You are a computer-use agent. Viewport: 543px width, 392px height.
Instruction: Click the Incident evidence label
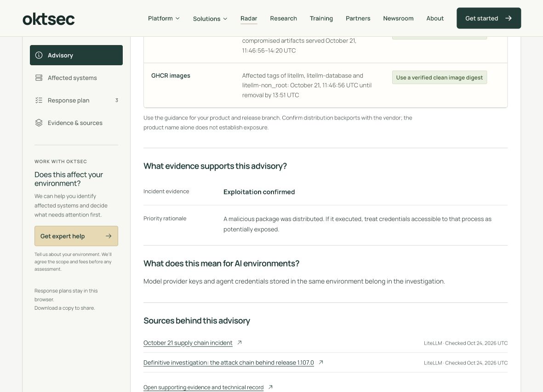click(166, 191)
